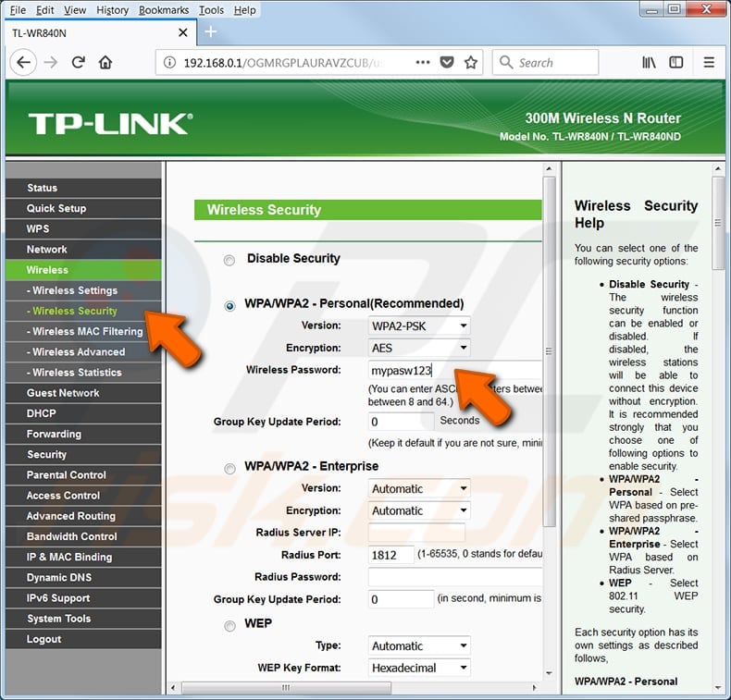Open IPv6 Support sidebar section

pos(83,597)
